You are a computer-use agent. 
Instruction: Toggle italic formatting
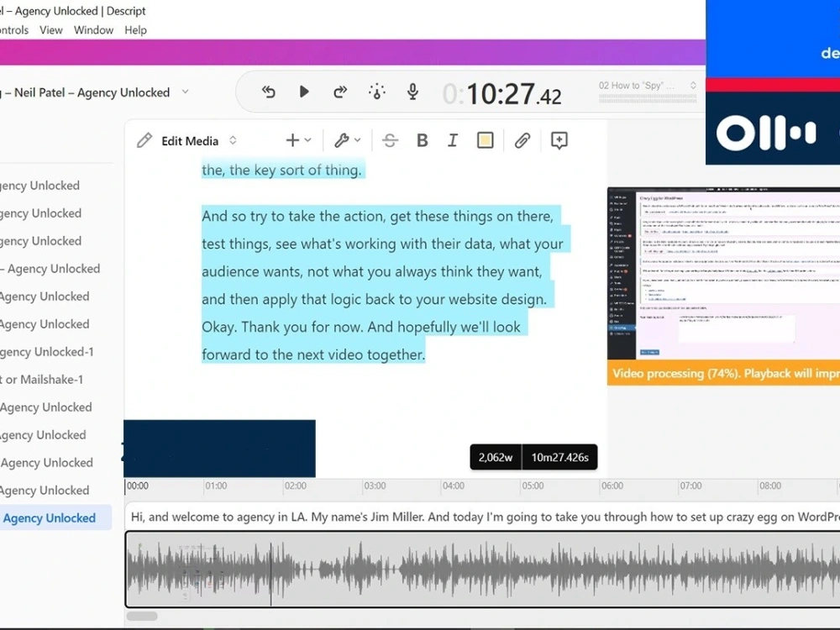[x=453, y=140]
